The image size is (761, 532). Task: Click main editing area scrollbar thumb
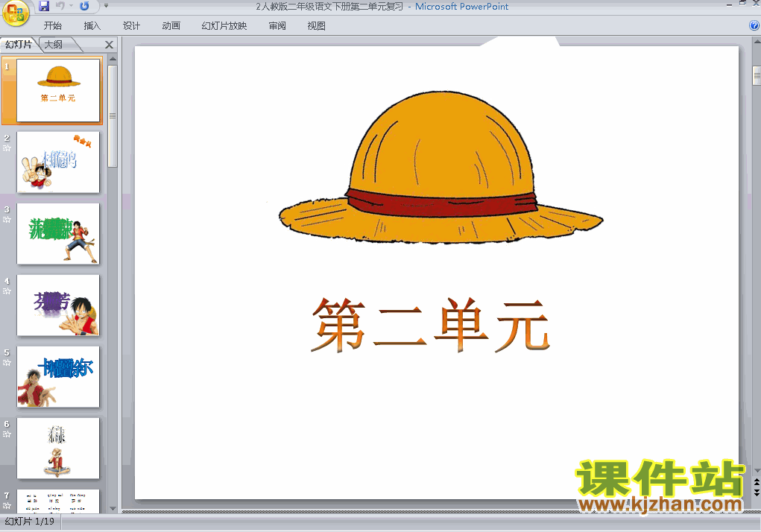point(757,76)
